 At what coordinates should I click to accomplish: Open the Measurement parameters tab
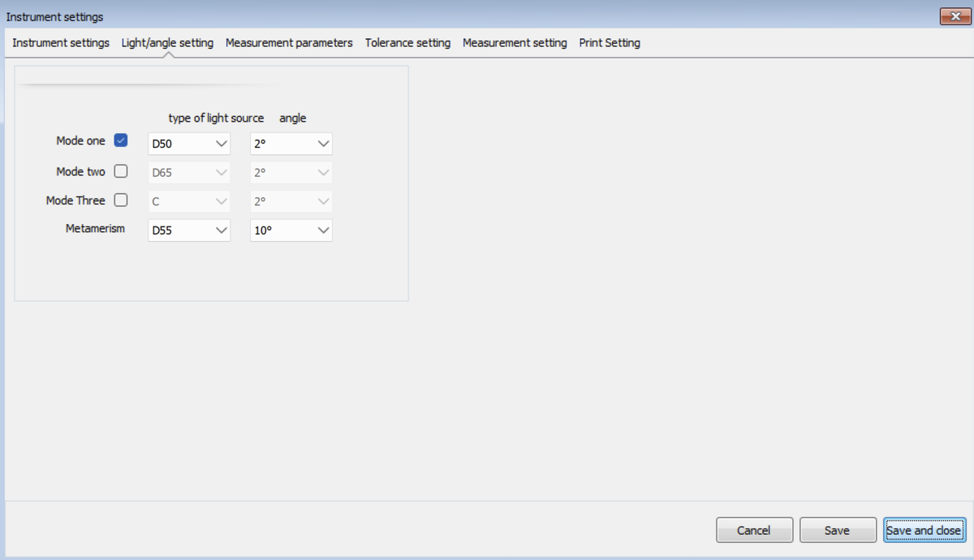(x=289, y=43)
